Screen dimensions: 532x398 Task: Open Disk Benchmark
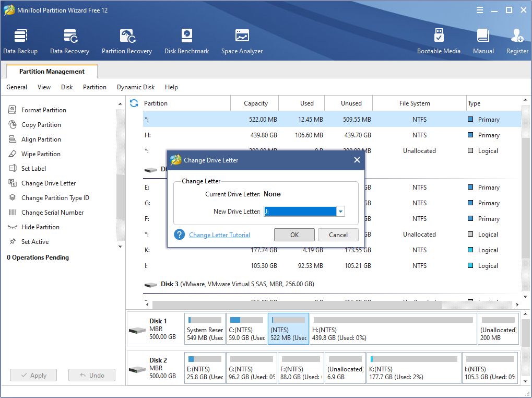186,42
